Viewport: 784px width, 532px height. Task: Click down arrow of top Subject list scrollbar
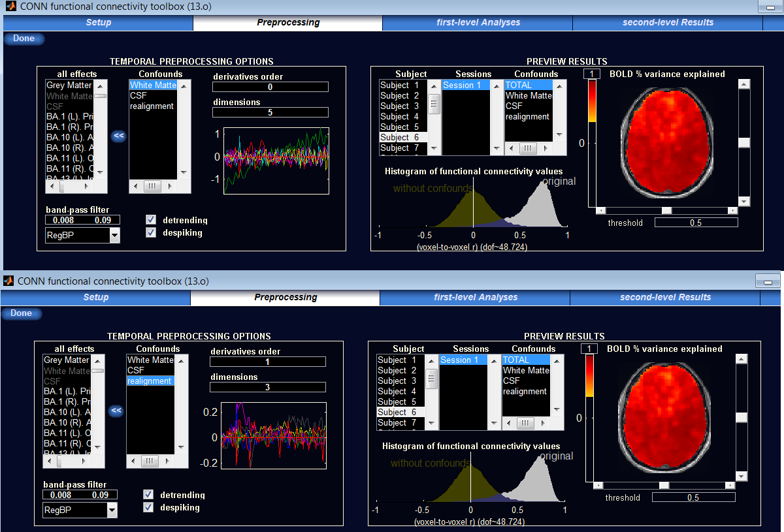[x=434, y=149]
